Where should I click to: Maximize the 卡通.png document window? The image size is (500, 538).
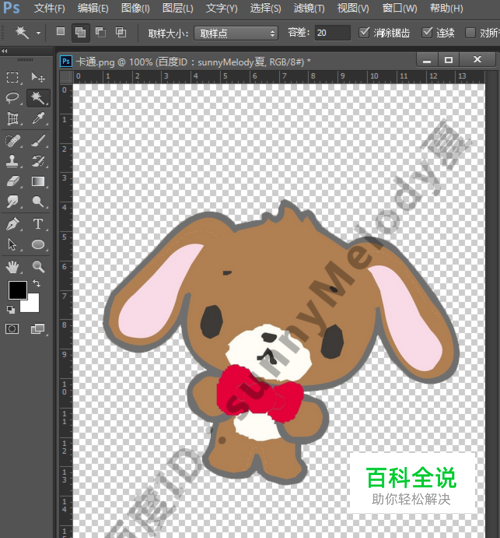[448, 60]
